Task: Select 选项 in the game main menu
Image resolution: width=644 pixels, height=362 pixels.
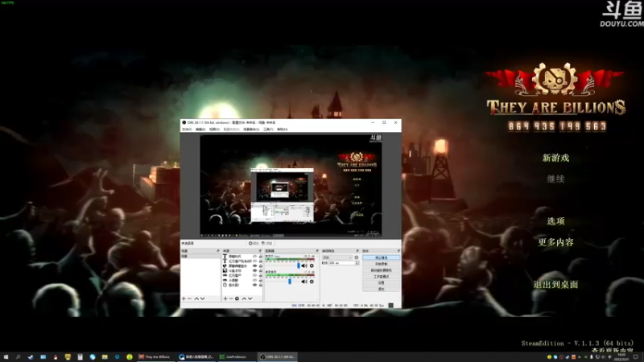Action: coord(555,221)
